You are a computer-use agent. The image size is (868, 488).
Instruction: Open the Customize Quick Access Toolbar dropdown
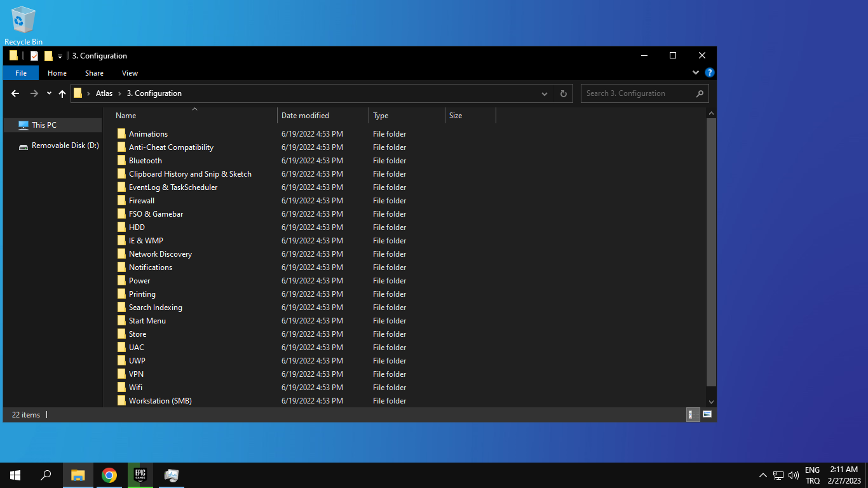click(x=60, y=57)
